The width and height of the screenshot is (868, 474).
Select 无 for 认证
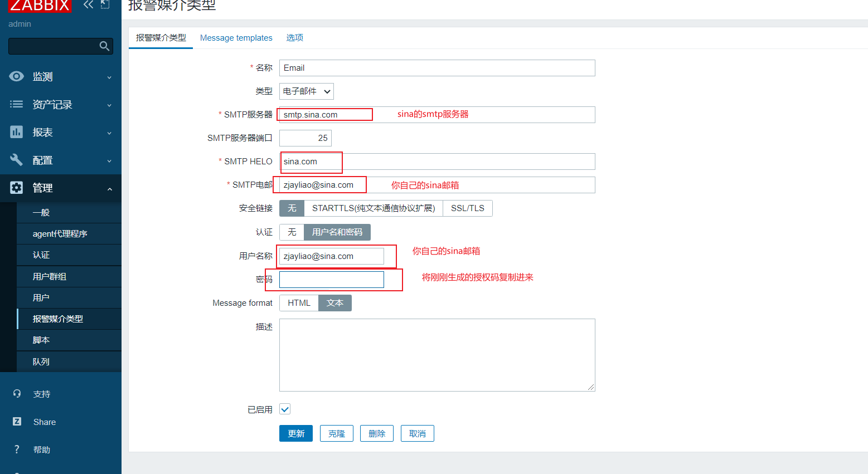292,232
